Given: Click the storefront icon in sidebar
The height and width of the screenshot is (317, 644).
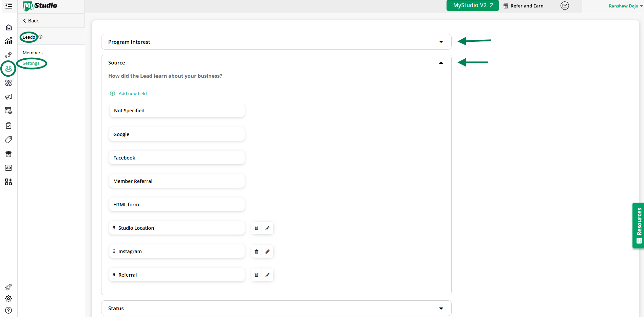Looking at the screenshot, I should click(x=9, y=154).
